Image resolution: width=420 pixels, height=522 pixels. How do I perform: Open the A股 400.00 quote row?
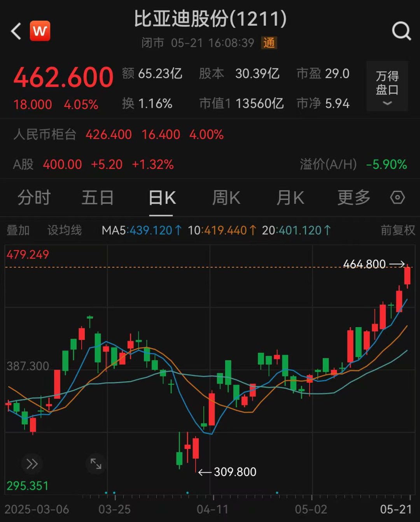(x=93, y=164)
